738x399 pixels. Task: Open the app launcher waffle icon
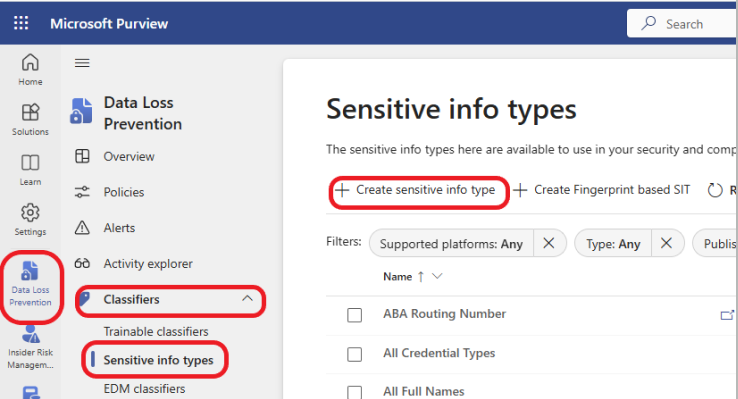[x=21, y=23]
